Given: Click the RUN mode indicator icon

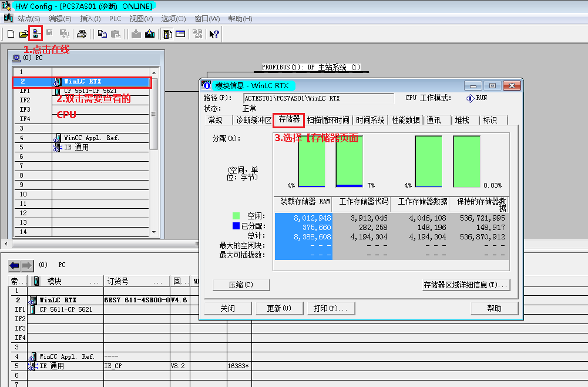Looking at the screenshot, I should click(x=469, y=98).
